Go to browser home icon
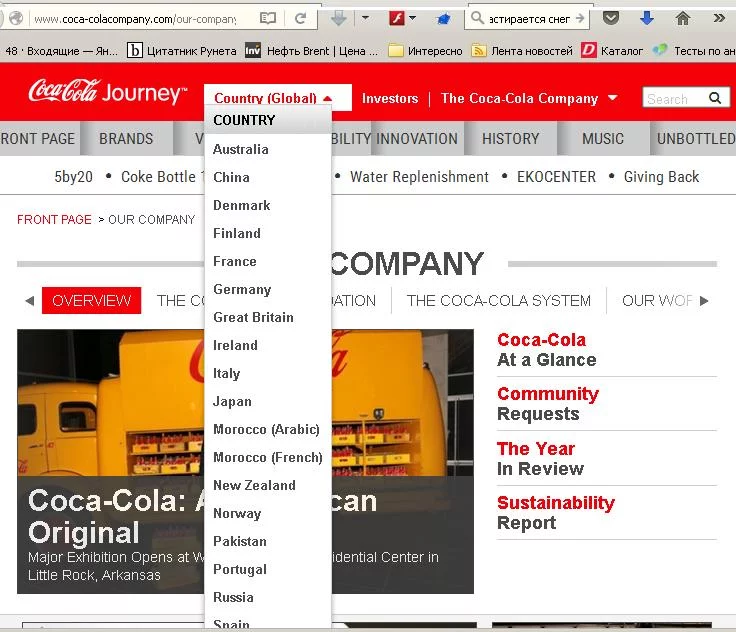Screen dimensions: 736x632 683,18
